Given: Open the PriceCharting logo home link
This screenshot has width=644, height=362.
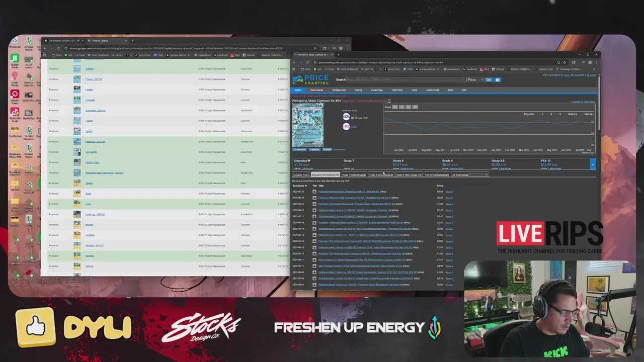Looking at the screenshot, I should (310, 79).
